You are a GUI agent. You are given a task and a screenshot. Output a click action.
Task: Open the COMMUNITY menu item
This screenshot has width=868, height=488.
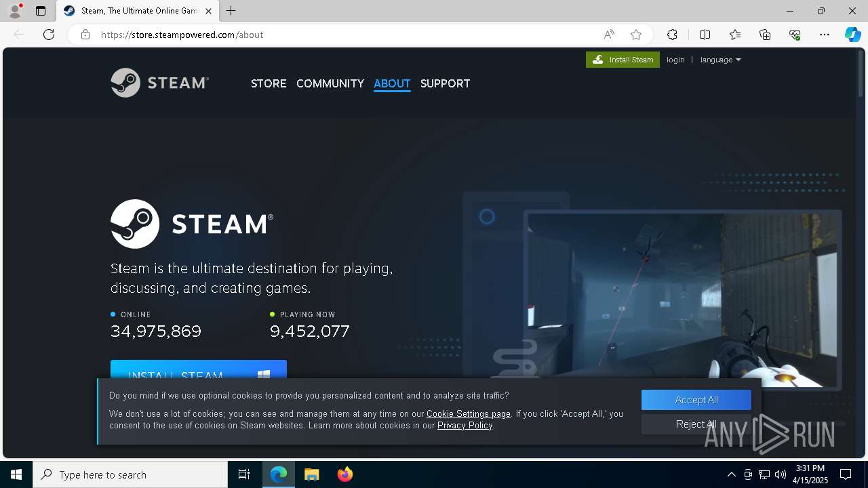coord(330,83)
